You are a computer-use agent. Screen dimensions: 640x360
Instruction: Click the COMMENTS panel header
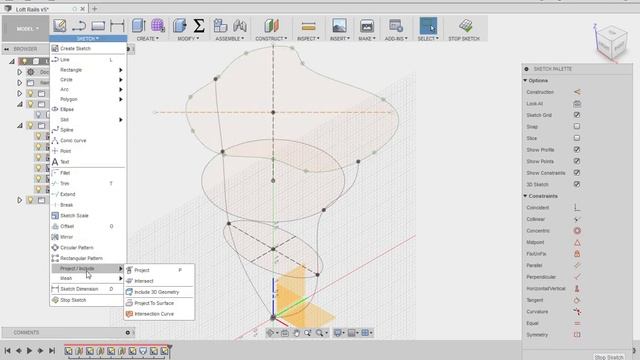point(68,333)
